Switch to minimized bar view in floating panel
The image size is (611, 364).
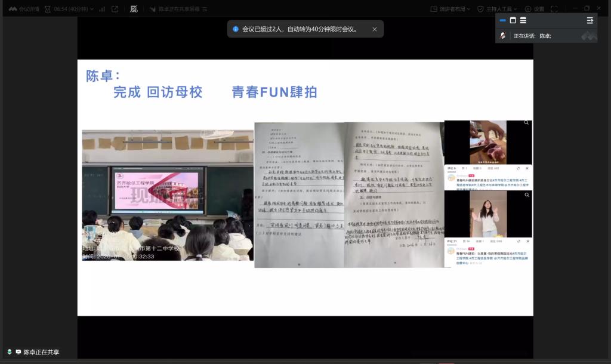(x=502, y=20)
